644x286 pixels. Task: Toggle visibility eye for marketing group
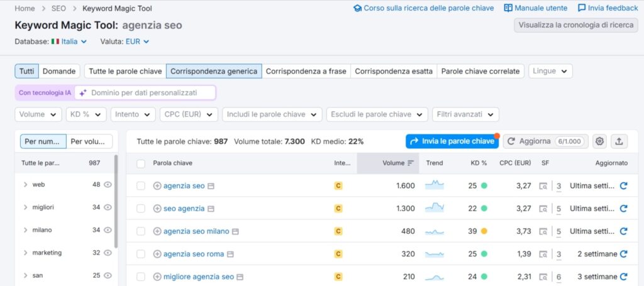click(x=108, y=253)
